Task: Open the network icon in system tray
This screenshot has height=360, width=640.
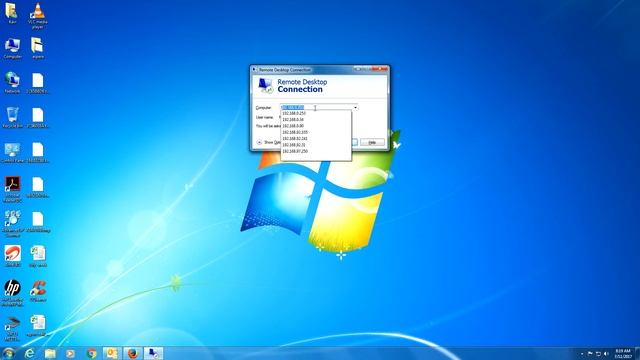Action: 598,354
